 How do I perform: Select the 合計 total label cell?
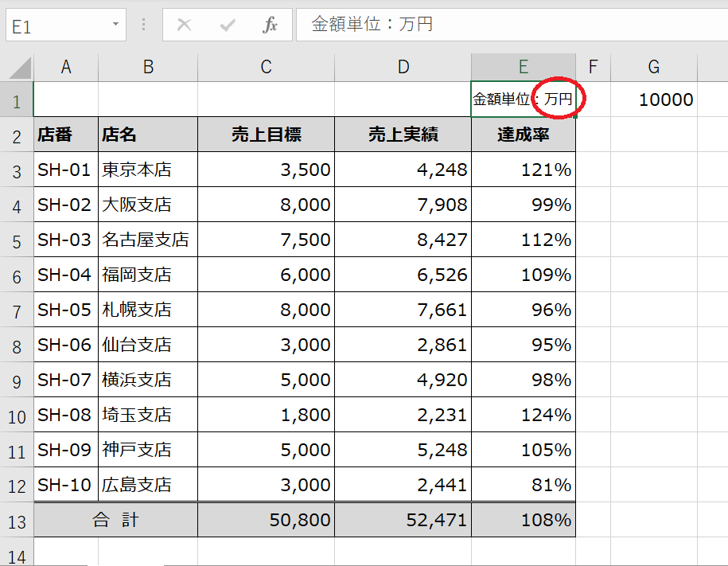pyautogui.click(x=115, y=520)
